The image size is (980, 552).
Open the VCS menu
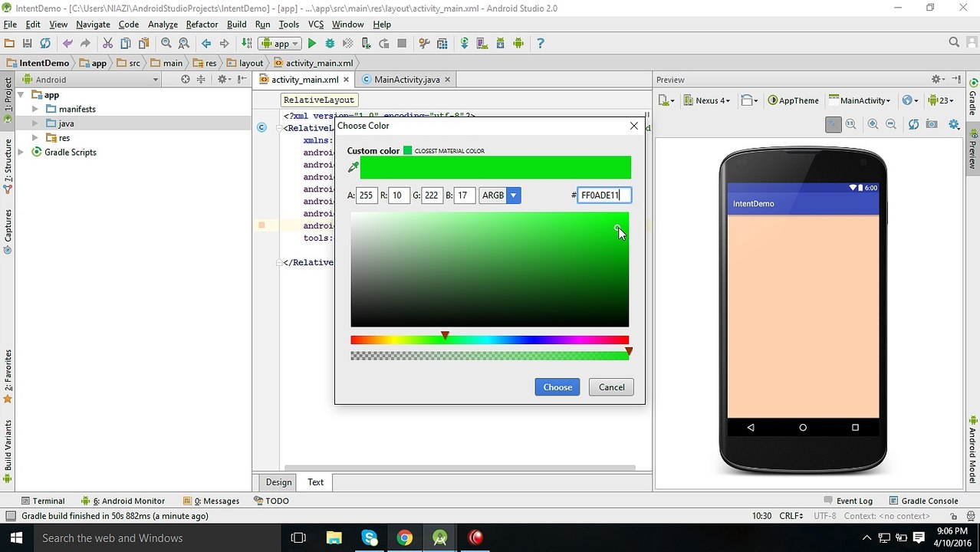316,25
